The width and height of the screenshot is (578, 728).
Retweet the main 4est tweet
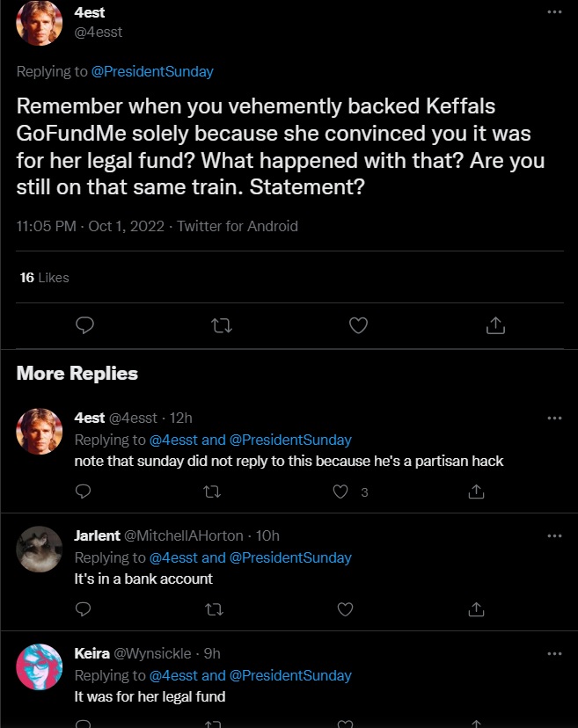[222, 326]
